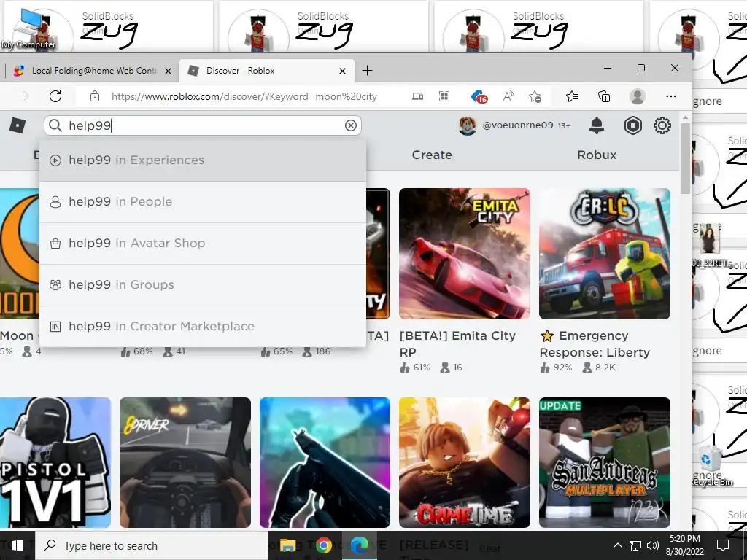Select the Recycle Bin desktop icon
The width and height of the screenshot is (747, 560).
point(712,467)
